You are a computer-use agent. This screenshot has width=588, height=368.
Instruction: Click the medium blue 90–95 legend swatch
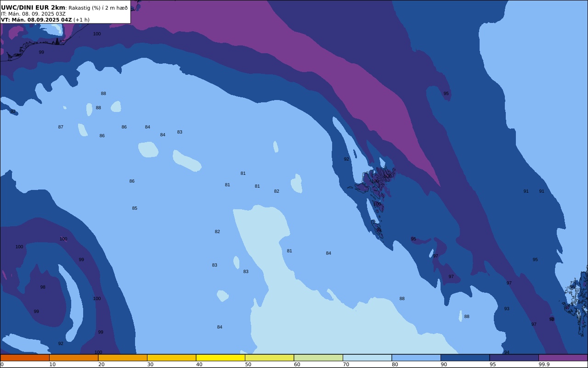point(465,357)
